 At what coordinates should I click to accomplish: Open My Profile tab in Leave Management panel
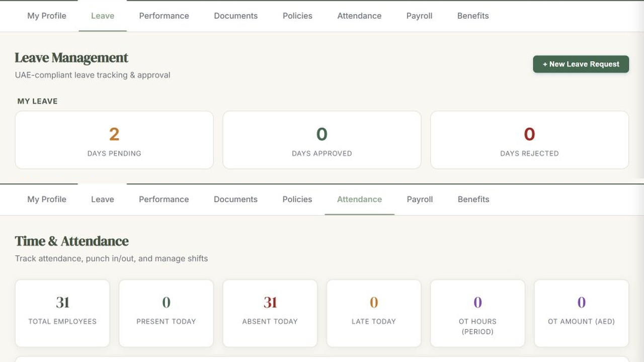[x=47, y=16]
